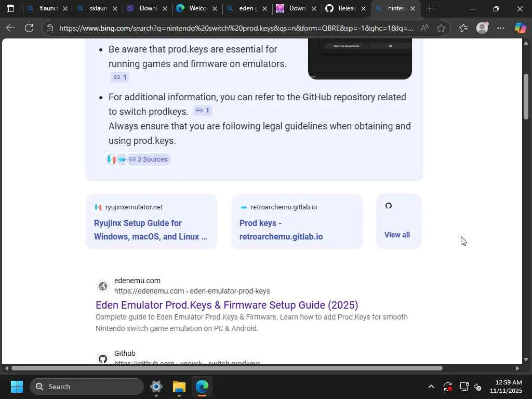Switch to the 'sklaun' tab

point(97,8)
